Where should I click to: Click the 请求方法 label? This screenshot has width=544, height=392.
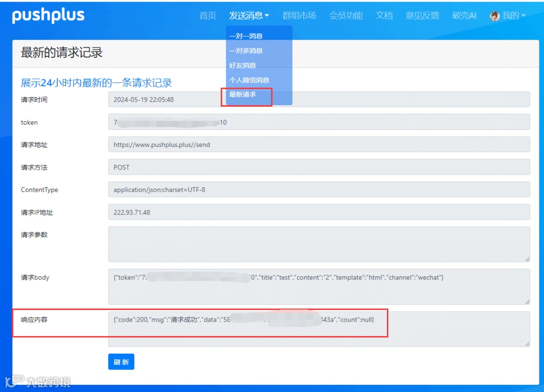click(x=34, y=168)
